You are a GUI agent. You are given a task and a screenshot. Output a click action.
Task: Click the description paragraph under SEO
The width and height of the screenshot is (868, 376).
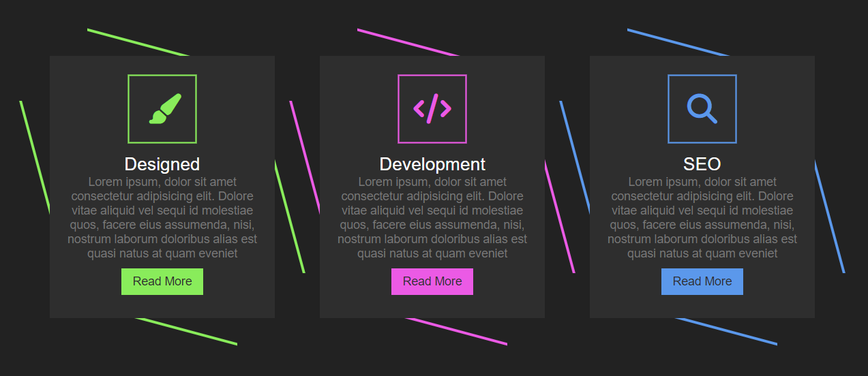click(x=702, y=217)
